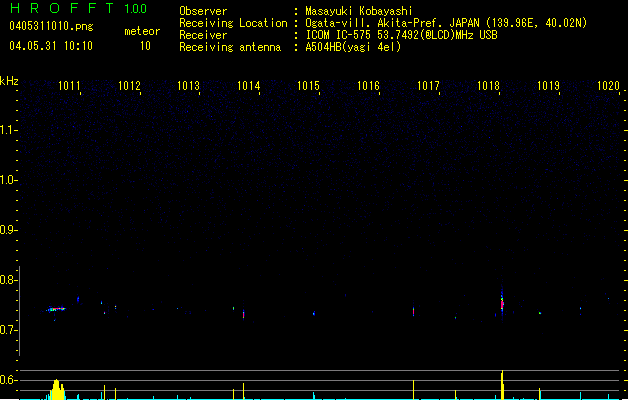This screenshot has width=629, height=400.
Task: Click the HROFFT title text
Action: [x=61, y=8]
